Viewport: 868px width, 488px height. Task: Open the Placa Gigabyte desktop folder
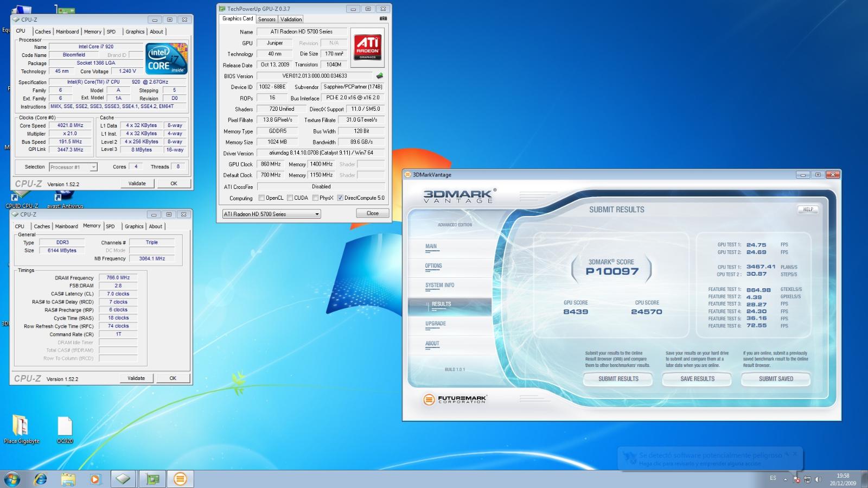coord(21,429)
